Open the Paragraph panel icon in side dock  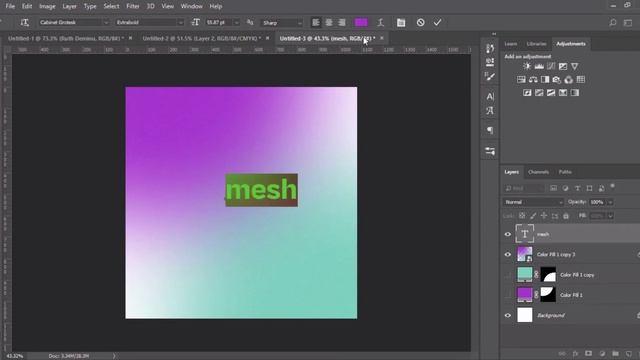[490, 130]
